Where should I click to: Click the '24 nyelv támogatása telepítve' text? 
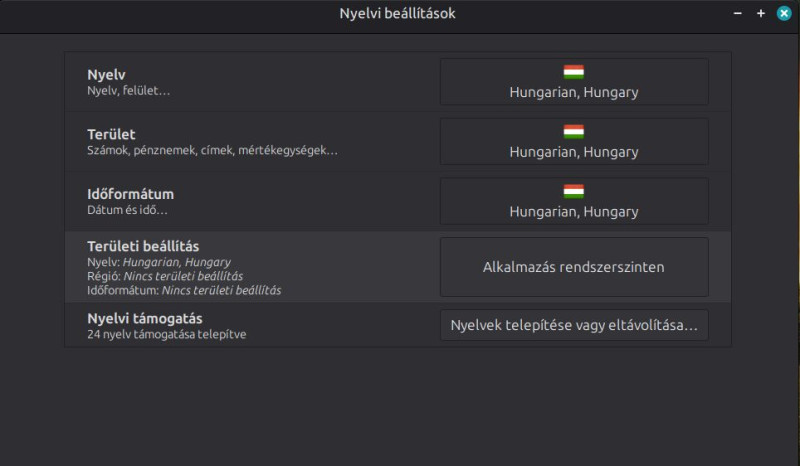(167, 334)
